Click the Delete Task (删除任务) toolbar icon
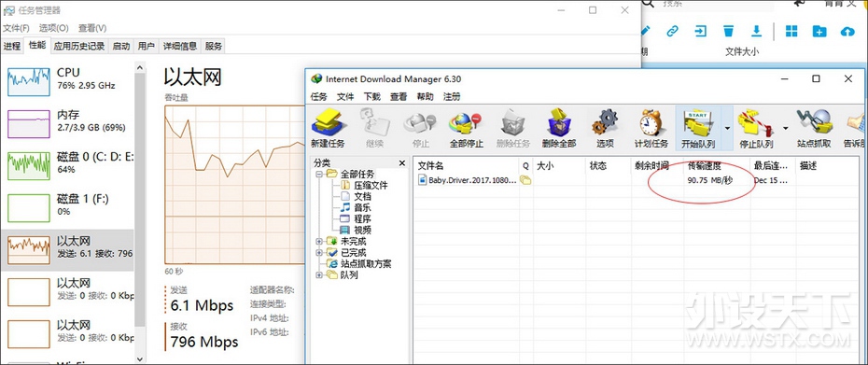This screenshot has width=868, height=365. click(513, 128)
